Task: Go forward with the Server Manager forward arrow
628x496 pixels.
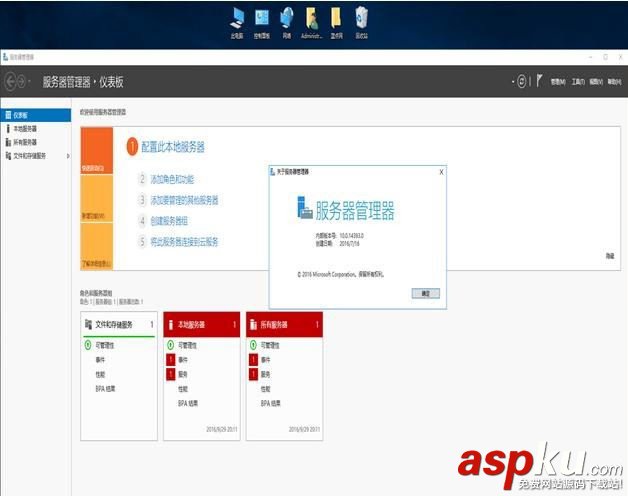Action: (x=21, y=82)
